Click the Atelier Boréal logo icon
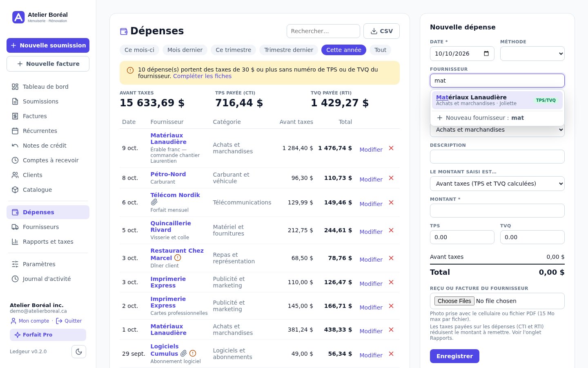Image resolution: width=588 pixels, height=368 pixels. tap(18, 17)
